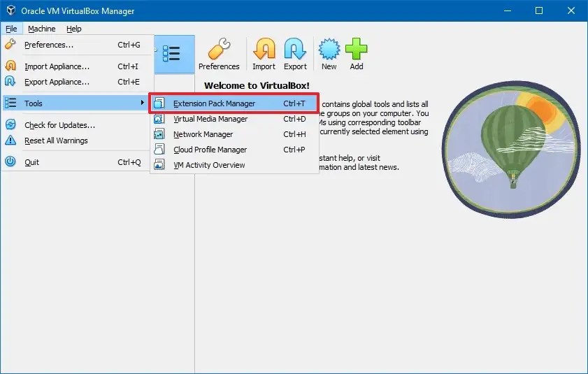Select Export Appliance... menu entry

(x=77, y=82)
